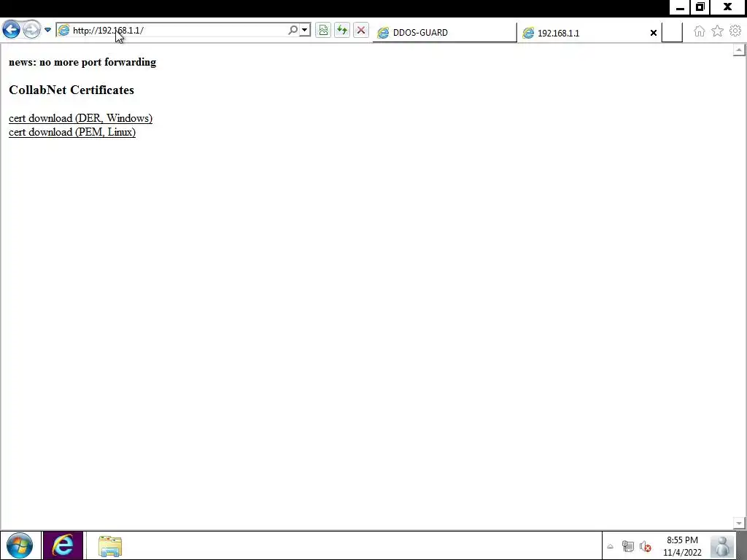The height and width of the screenshot is (560, 747).
Task: Refresh the page with green arrows icon
Action: tap(341, 31)
